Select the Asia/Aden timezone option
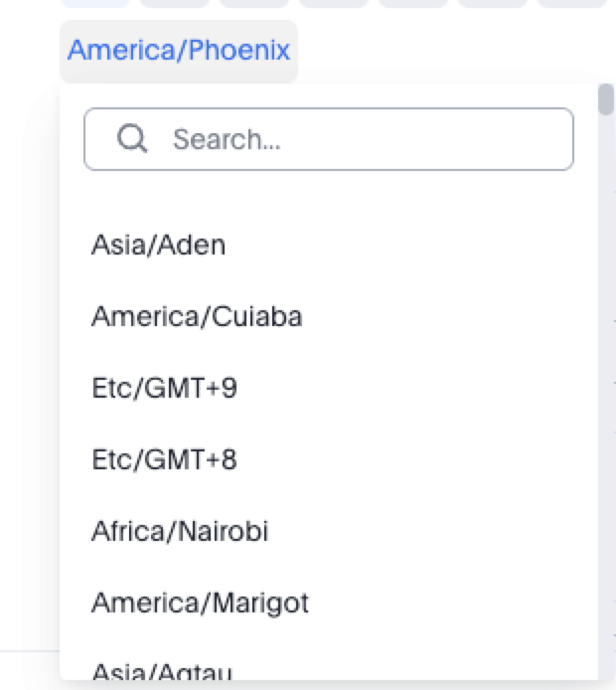The width and height of the screenshot is (616, 690). (159, 245)
